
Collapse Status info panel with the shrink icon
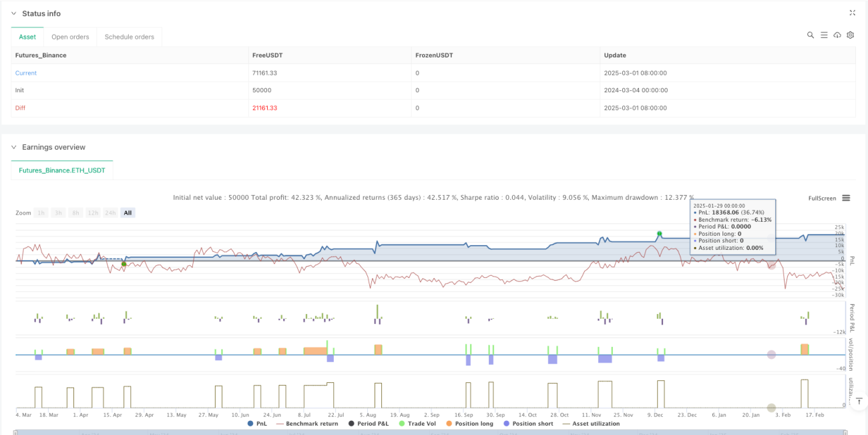click(x=852, y=13)
